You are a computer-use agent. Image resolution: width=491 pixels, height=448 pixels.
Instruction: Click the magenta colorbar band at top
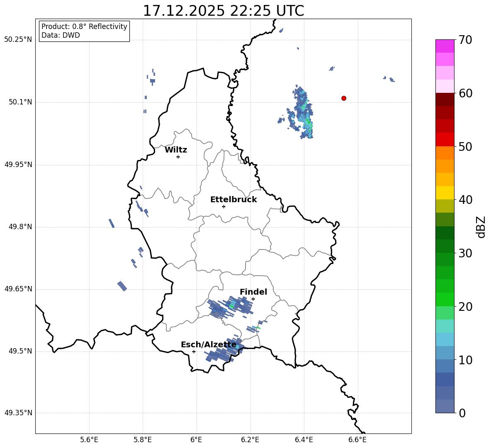coord(445,46)
